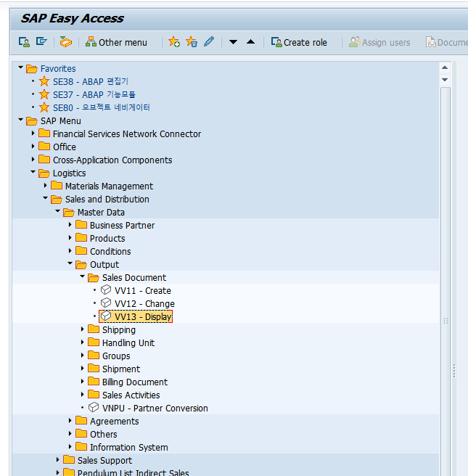The height and width of the screenshot is (476, 468).
Task: Click the move favorites down arrow
Action: (x=233, y=42)
